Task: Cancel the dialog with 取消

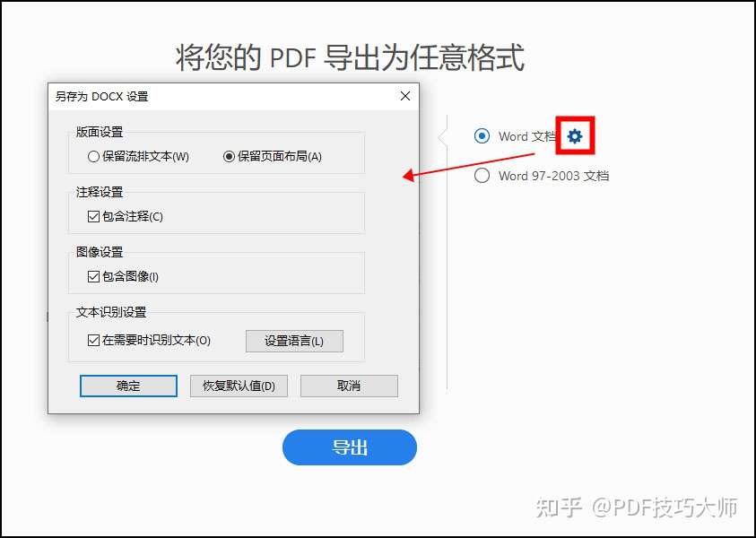Action: click(349, 386)
